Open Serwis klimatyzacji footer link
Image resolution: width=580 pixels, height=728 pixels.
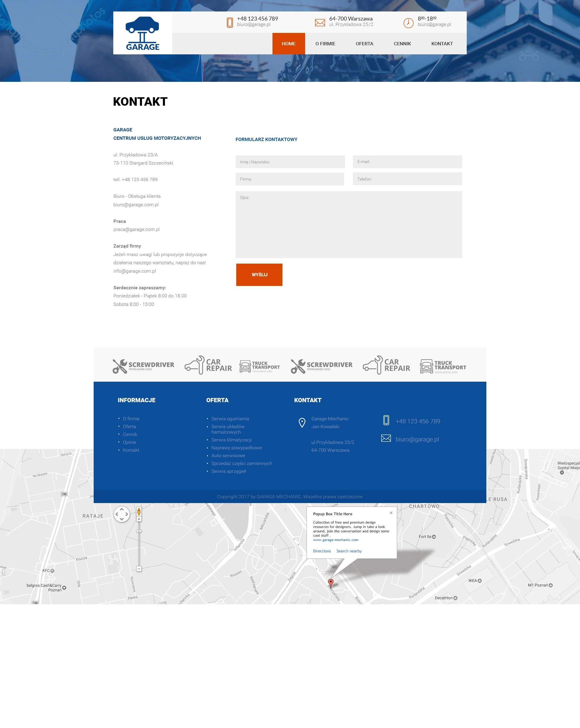coord(231,440)
